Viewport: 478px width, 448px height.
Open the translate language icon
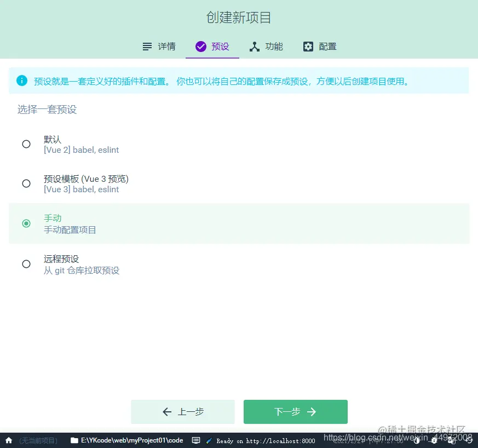tap(452, 441)
